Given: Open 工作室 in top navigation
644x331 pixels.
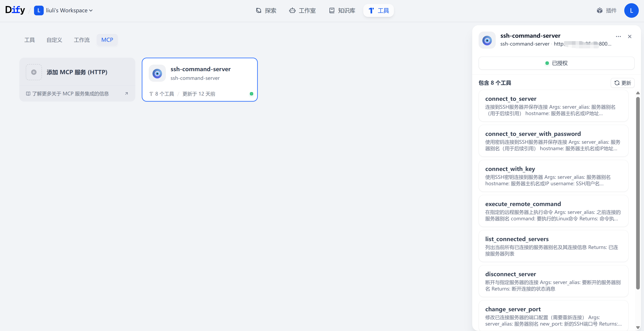Looking at the screenshot, I should [x=302, y=10].
